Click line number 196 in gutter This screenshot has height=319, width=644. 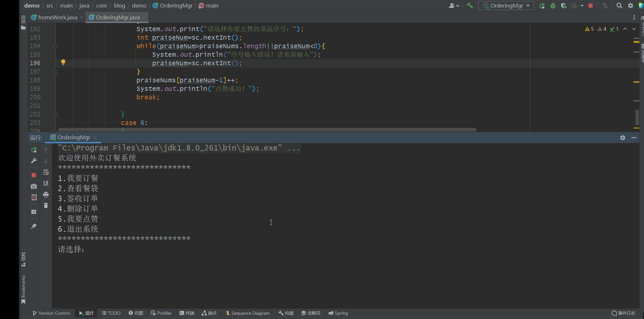point(35,63)
